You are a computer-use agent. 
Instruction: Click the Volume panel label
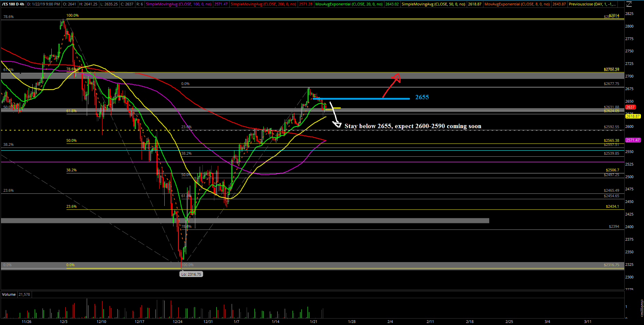pyautogui.click(x=9, y=294)
